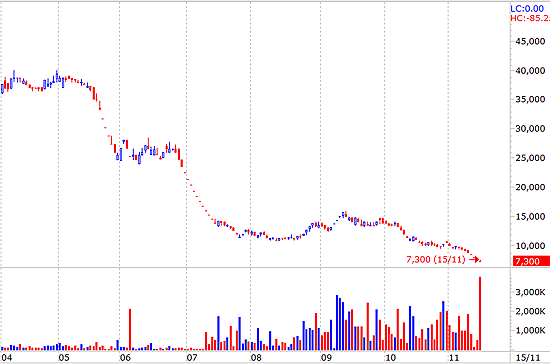
Task: Click the 11 date axis label
Action: pos(454,358)
